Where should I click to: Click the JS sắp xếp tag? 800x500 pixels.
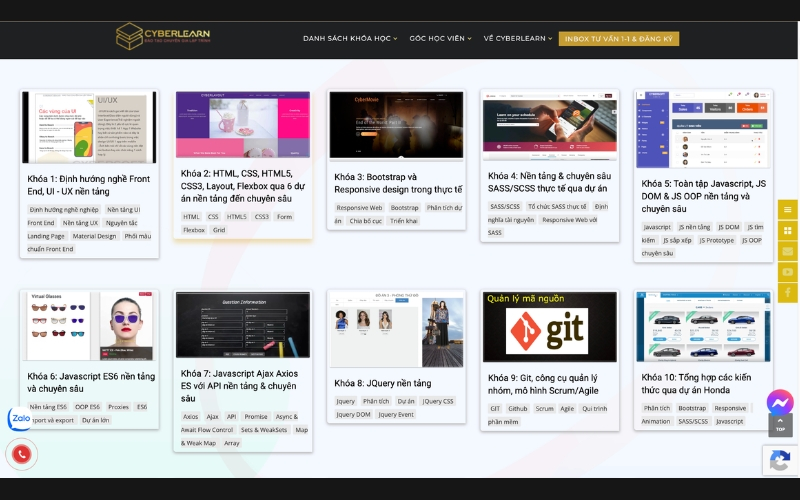coord(677,240)
